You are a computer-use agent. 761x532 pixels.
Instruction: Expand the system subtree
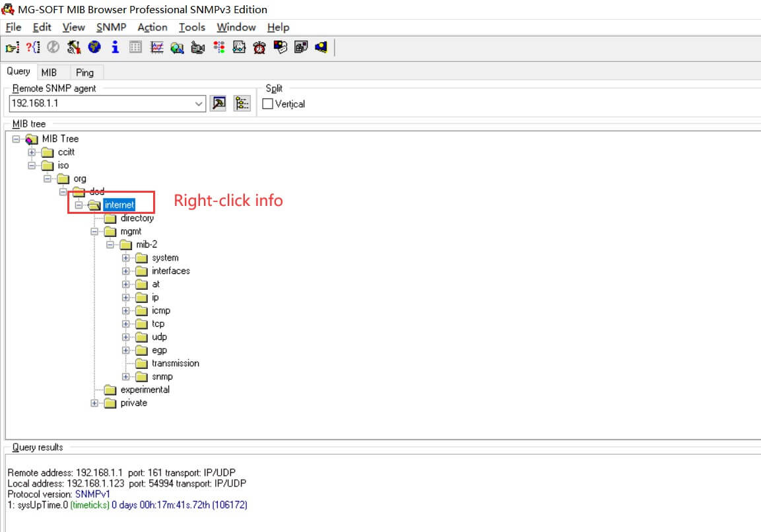(x=125, y=257)
